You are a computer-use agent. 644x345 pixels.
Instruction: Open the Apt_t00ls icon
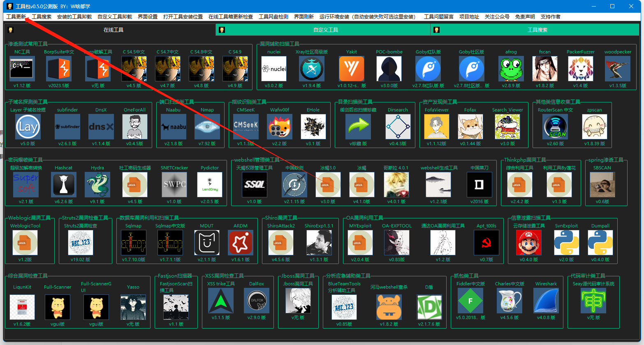coord(486,243)
